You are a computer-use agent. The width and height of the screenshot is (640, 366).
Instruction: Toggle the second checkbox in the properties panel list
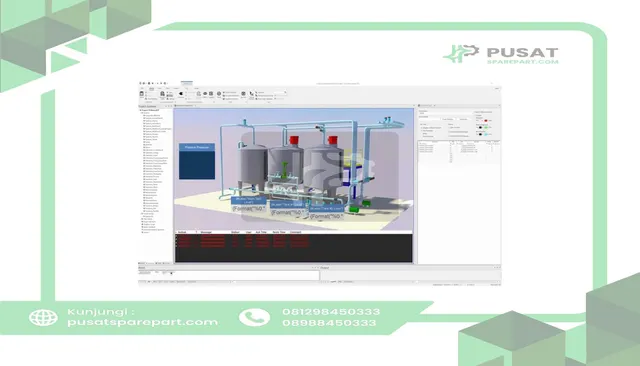pos(422,131)
